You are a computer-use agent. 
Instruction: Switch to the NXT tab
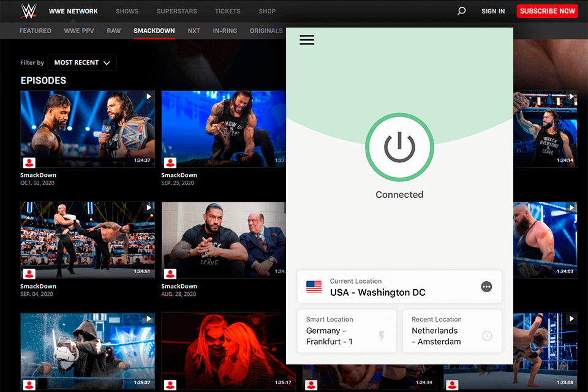194,31
